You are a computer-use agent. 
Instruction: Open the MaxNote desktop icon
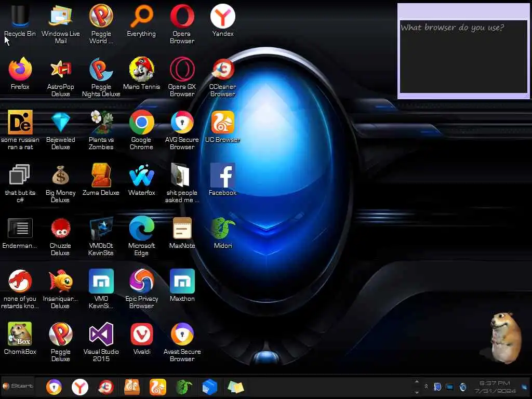tap(182, 232)
